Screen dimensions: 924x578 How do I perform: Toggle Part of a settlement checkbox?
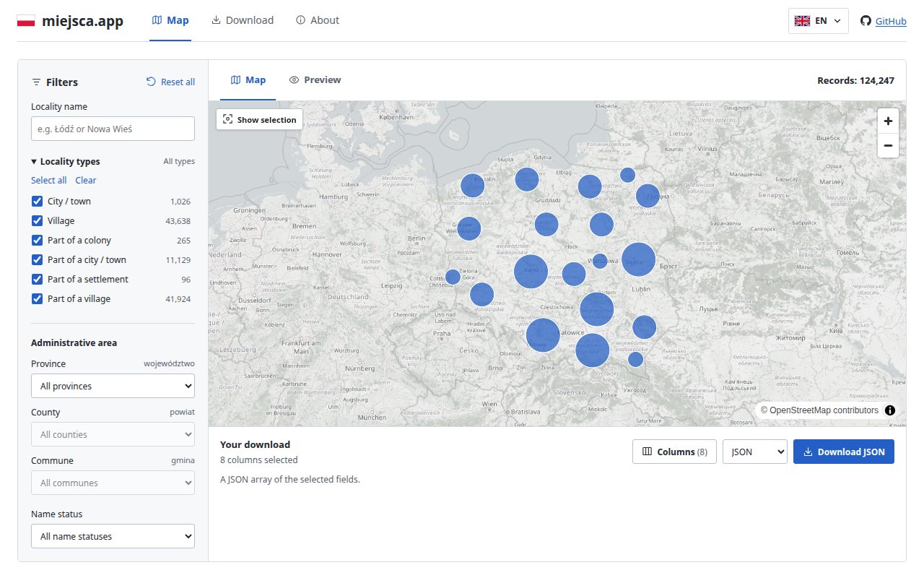point(37,280)
